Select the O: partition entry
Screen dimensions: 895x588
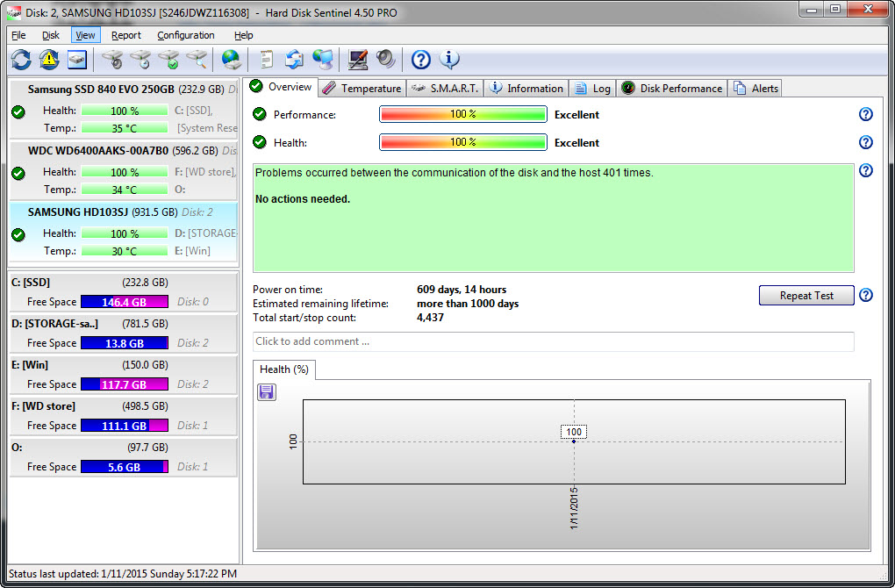(124, 456)
